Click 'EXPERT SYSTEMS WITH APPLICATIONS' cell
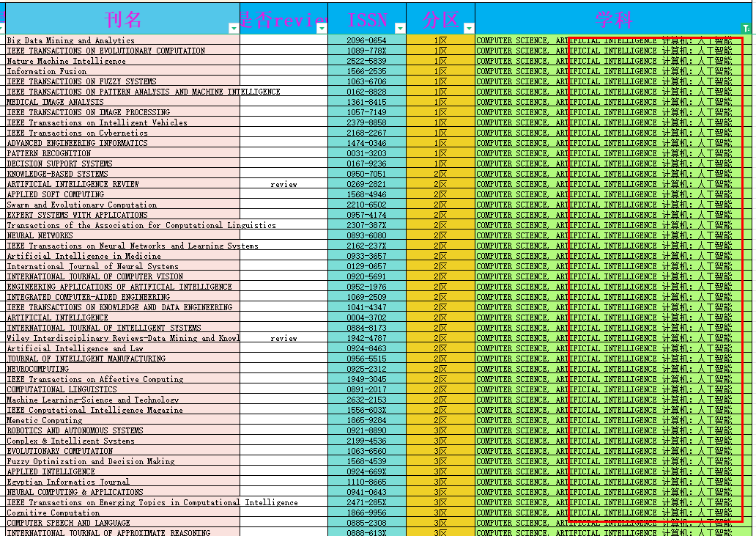The height and width of the screenshot is (536, 756). pyautogui.click(x=122, y=215)
